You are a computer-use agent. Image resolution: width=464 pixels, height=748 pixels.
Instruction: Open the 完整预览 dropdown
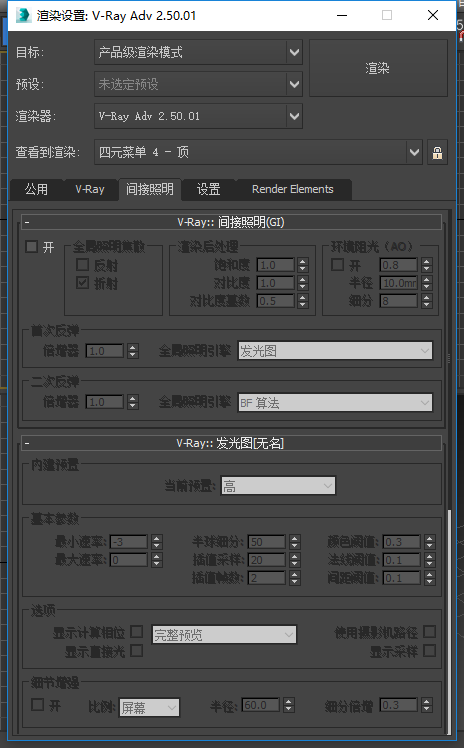(x=224, y=635)
